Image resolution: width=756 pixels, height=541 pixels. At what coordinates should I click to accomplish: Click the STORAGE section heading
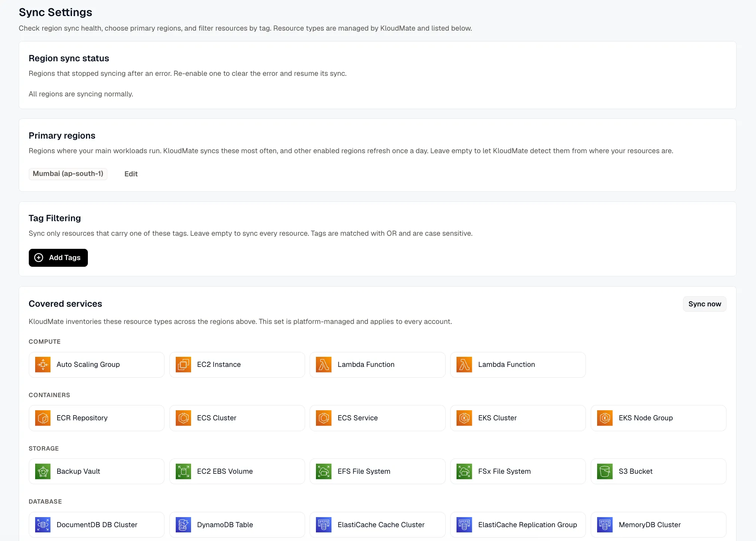[44, 449]
